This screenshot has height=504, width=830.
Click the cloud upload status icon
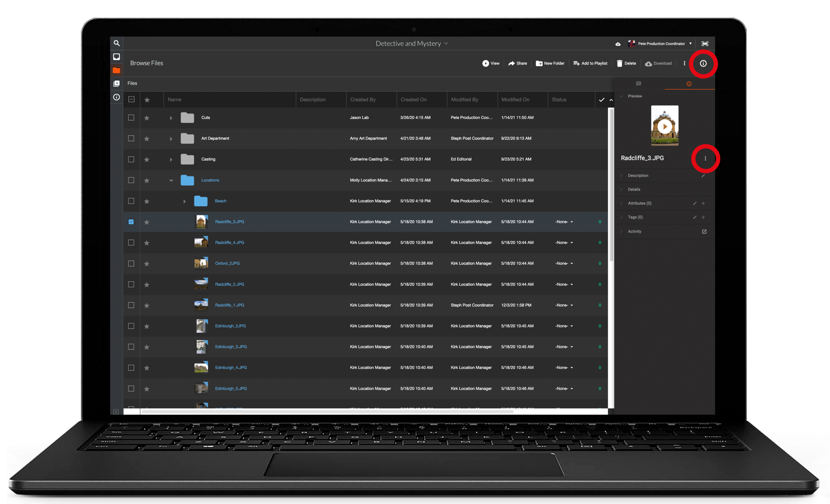coord(618,44)
